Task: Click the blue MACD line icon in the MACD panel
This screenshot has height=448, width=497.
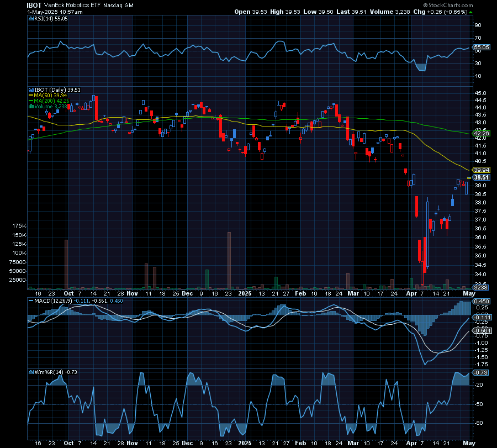Action: 30,301
